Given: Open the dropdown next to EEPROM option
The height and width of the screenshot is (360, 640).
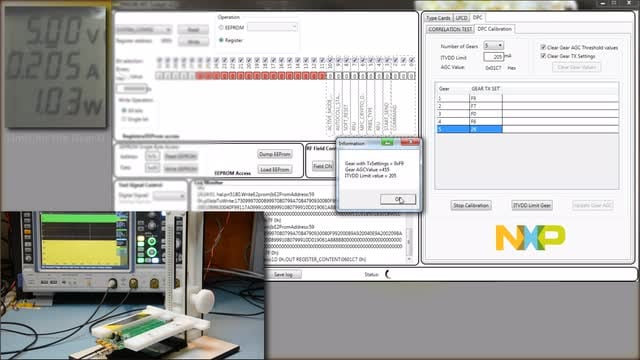Looking at the screenshot, I should point(272,27).
